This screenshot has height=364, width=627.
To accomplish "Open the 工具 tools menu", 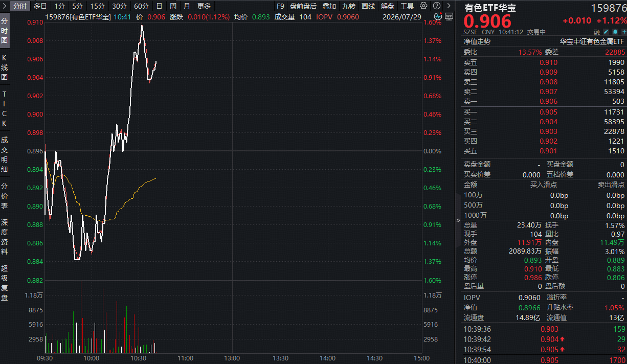I will tap(407, 6).
